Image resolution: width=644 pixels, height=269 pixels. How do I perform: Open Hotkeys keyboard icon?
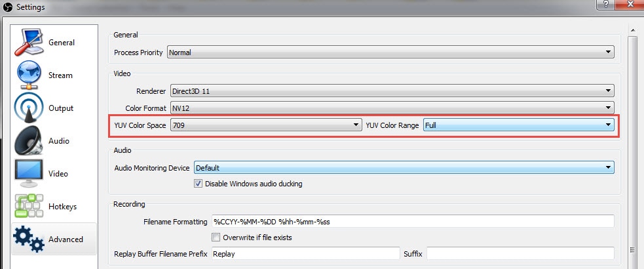[x=29, y=207]
